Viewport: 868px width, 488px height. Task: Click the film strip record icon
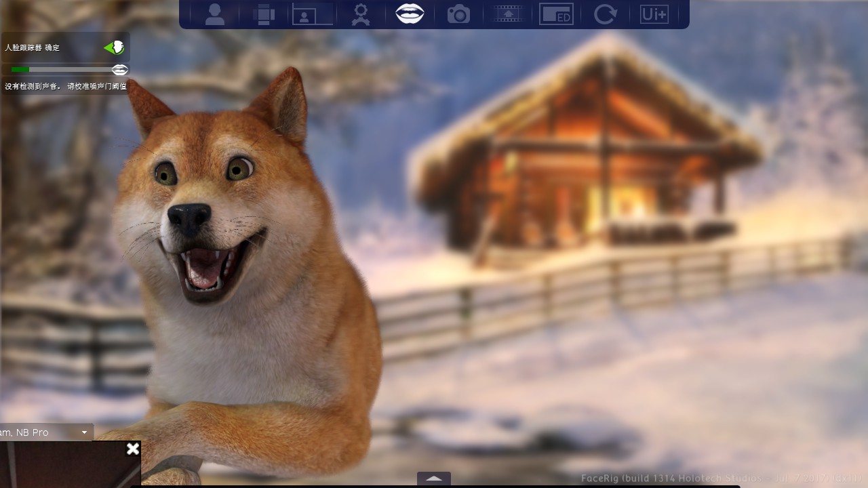(x=508, y=14)
